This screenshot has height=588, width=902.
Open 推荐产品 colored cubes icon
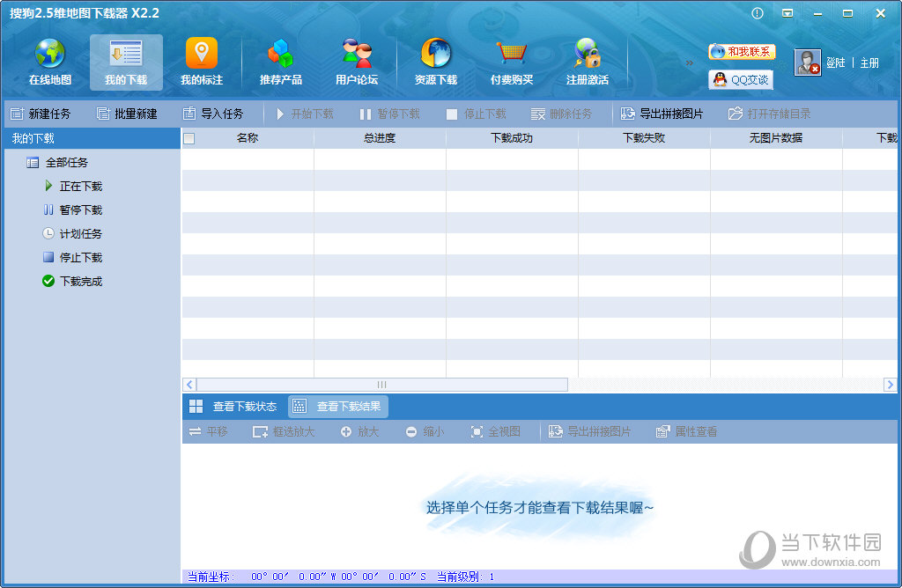click(x=281, y=62)
